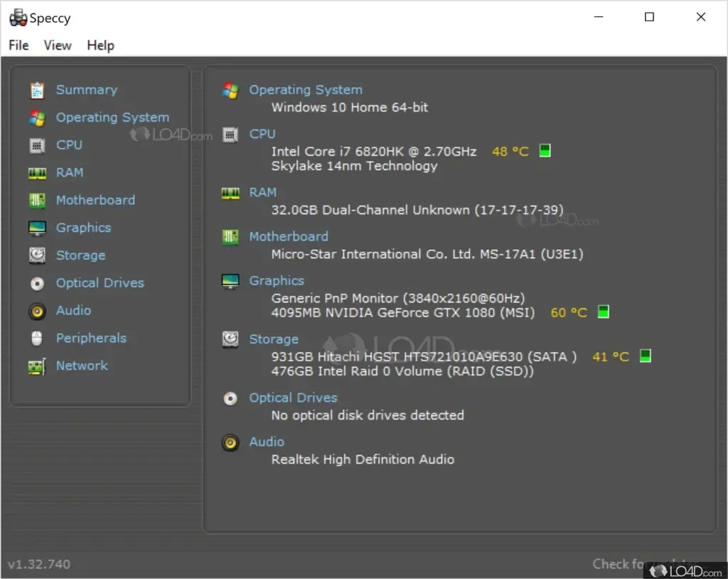Click the Peripherals mouse icon in sidebar
Screen dimensions: 728x579
click(37, 339)
